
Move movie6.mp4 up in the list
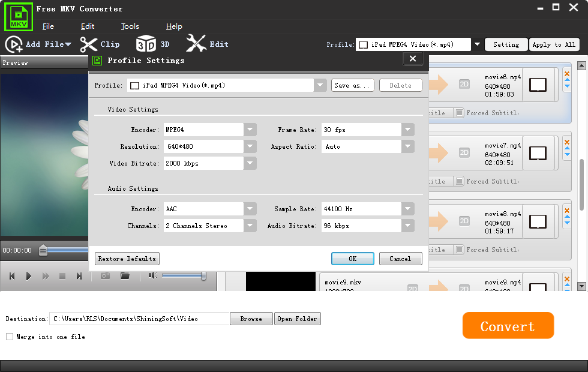(x=567, y=80)
